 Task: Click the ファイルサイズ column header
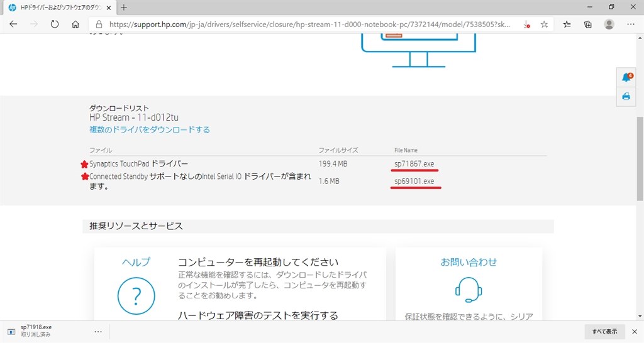[x=338, y=150]
